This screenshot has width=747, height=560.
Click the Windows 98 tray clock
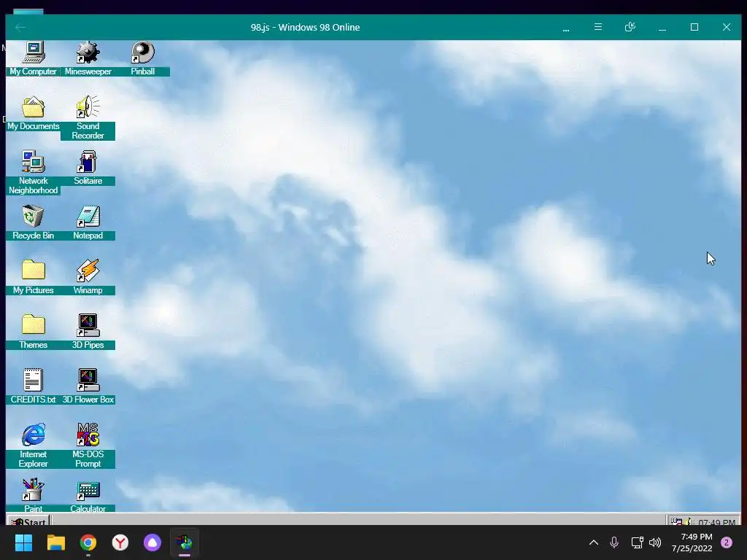tap(717, 522)
